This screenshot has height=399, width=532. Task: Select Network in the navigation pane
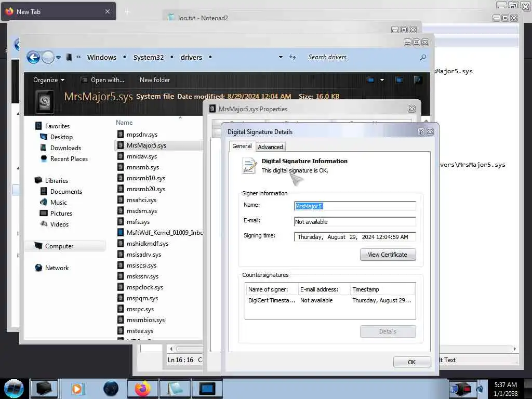pyautogui.click(x=57, y=268)
